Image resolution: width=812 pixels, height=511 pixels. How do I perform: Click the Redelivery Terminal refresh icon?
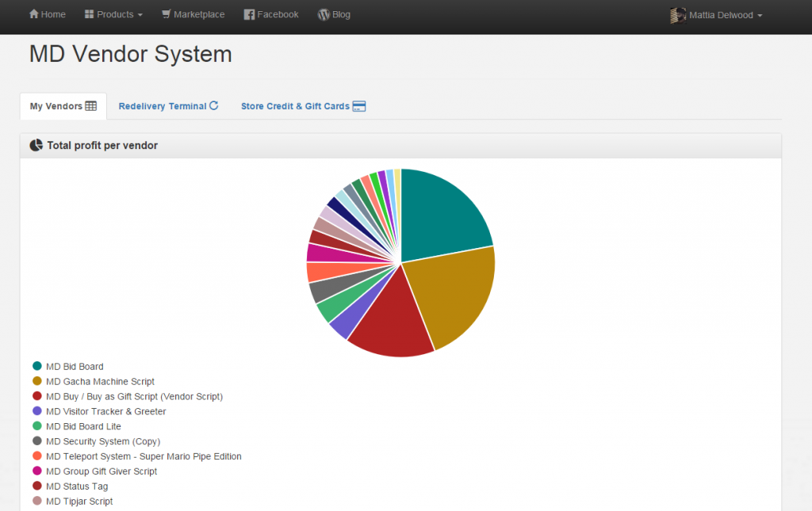(x=214, y=105)
